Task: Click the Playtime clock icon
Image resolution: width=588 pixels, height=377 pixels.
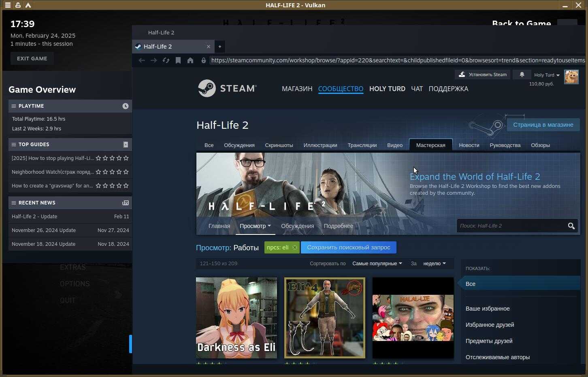Action: 126,106
